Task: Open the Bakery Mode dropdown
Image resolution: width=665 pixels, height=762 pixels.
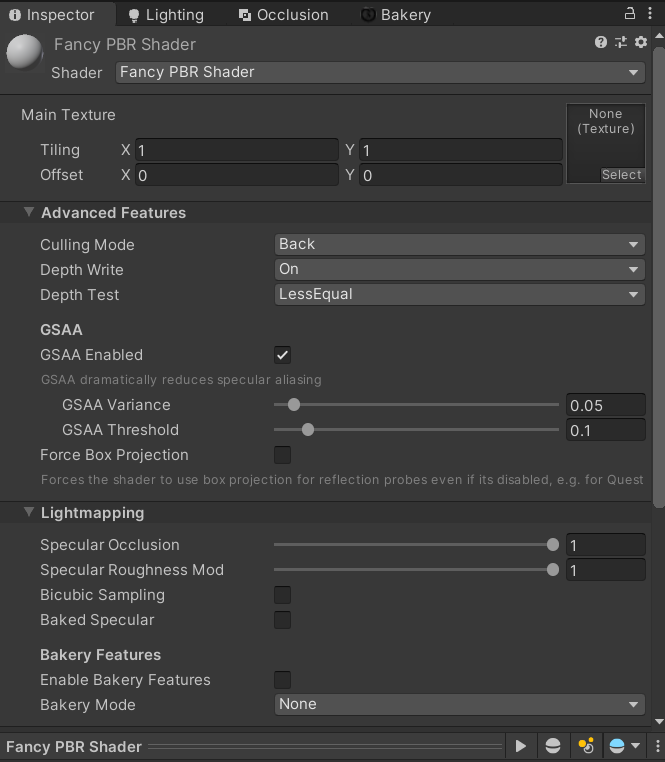Action: 460,705
